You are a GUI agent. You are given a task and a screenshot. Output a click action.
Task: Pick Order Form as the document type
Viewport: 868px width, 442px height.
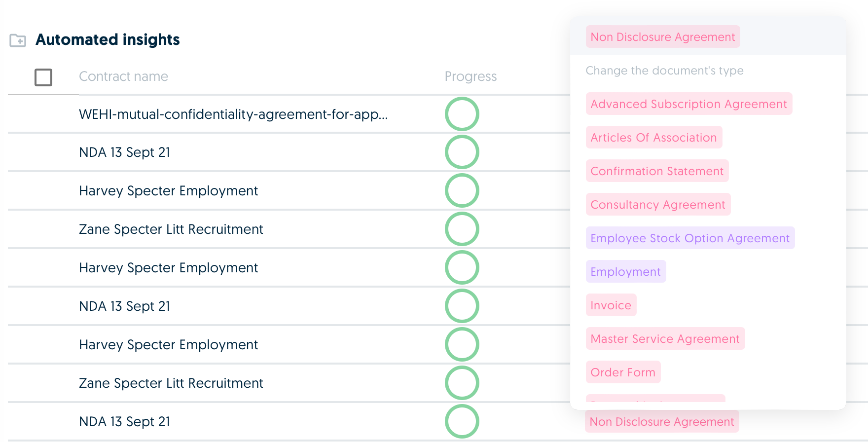[x=623, y=372]
